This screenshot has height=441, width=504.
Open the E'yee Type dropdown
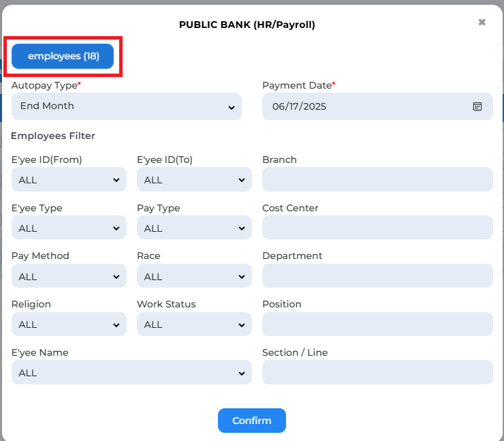point(69,228)
